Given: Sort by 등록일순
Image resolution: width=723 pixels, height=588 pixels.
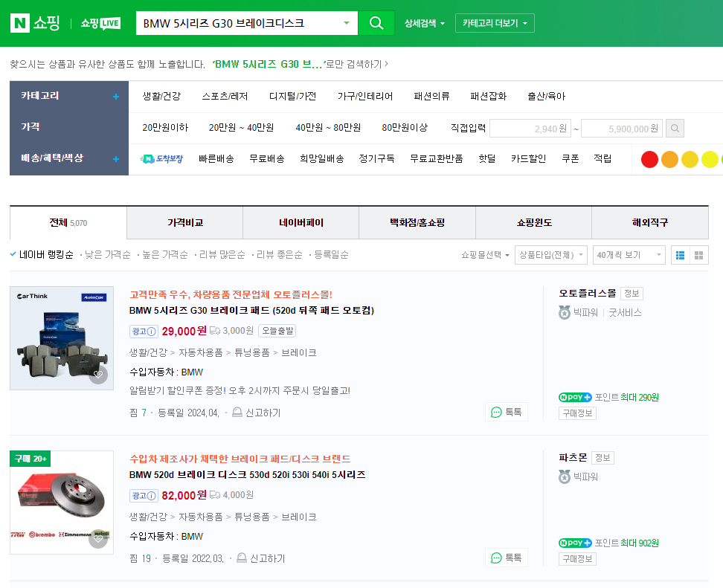Looking at the screenshot, I should tap(331, 254).
